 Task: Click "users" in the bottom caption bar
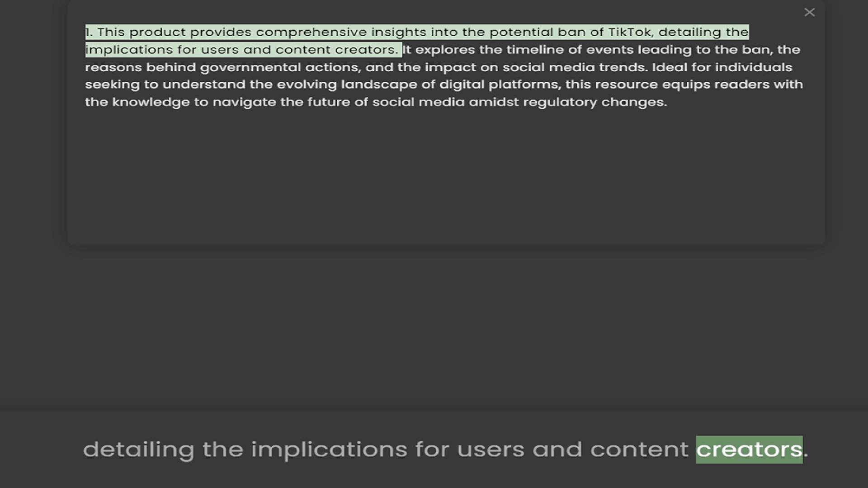click(x=491, y=450)
